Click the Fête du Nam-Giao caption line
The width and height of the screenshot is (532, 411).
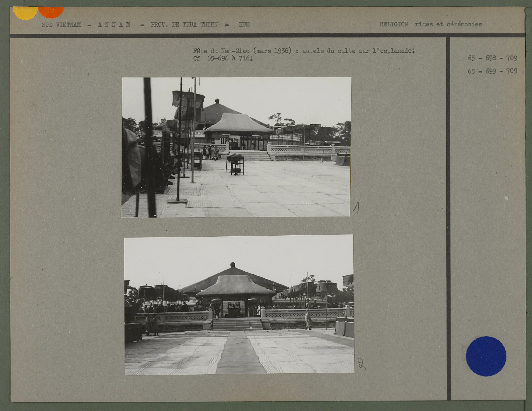pos(303,51)
